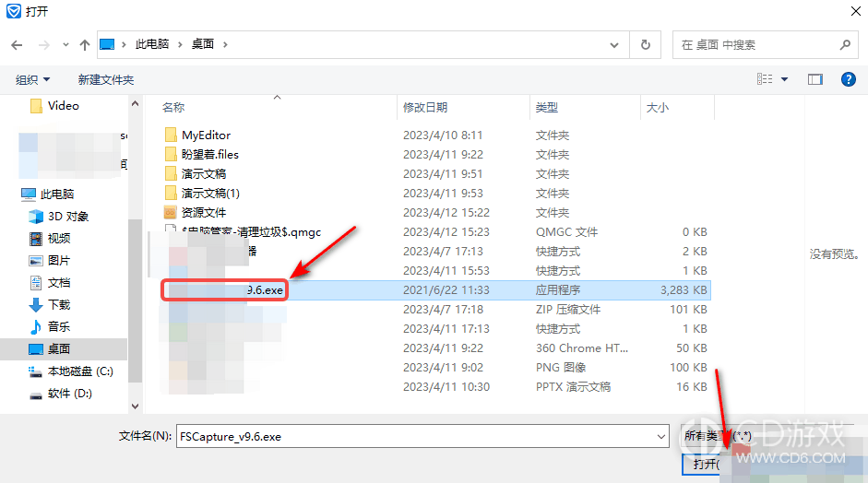Close the 打开 dialog window
The height and width of the screenshot is (483, 868).
[855, 11]
